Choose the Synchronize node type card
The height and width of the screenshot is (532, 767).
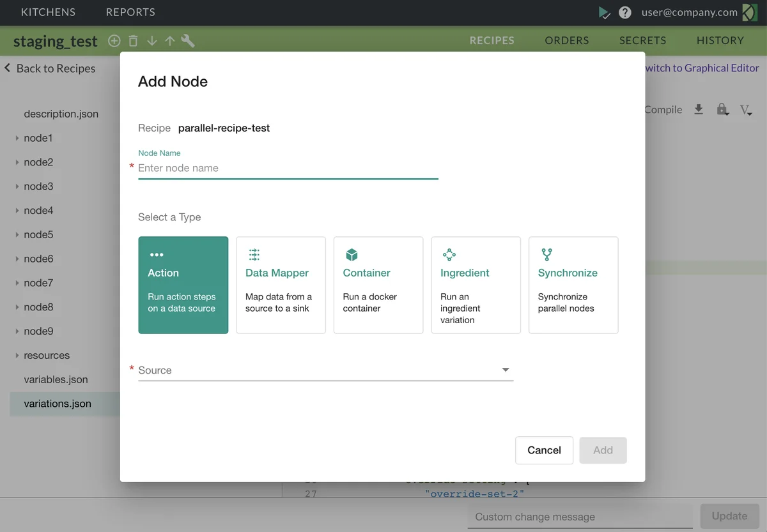(x=573, y=285)
